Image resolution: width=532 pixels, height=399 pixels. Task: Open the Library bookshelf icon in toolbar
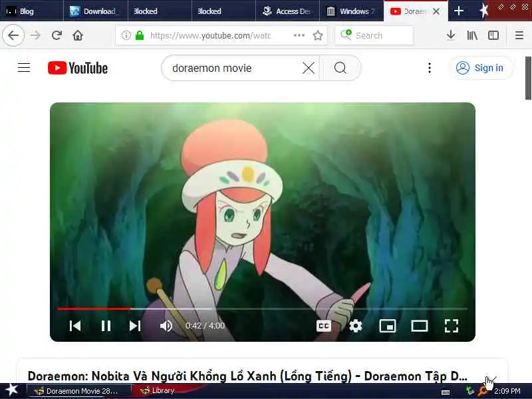[x=472, y=35]
